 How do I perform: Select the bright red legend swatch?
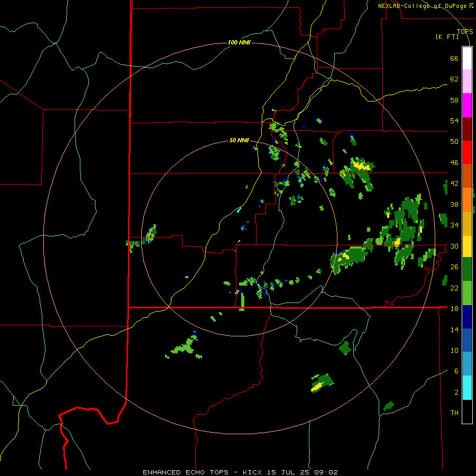coord(467,152)
